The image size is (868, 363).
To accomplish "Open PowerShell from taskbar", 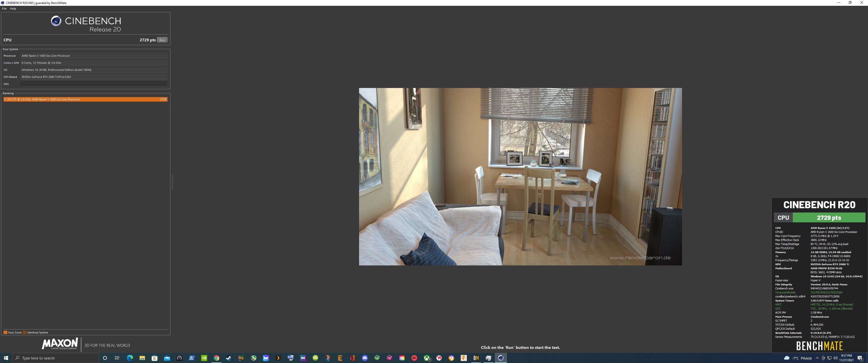I will click(x=192, y=358).
